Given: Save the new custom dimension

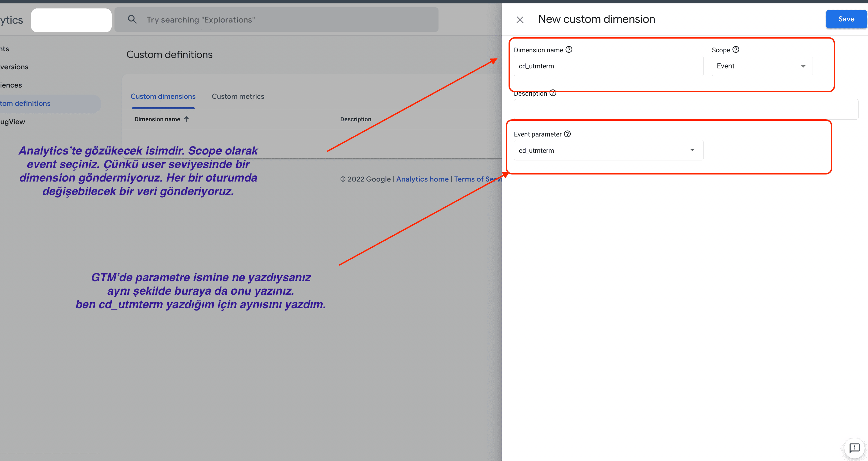Looking at the screenshot, I should (x=846, y=19).
